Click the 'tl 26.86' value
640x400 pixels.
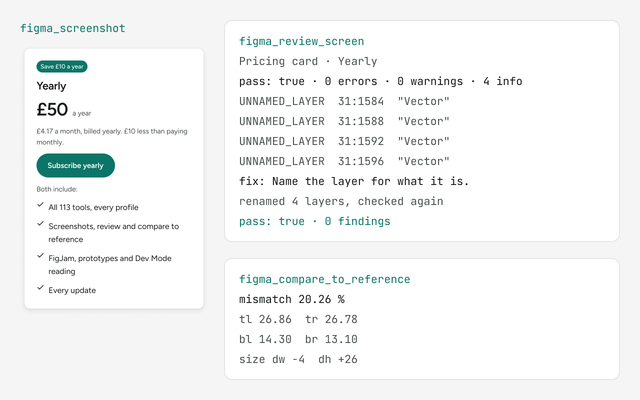(265, 319)
